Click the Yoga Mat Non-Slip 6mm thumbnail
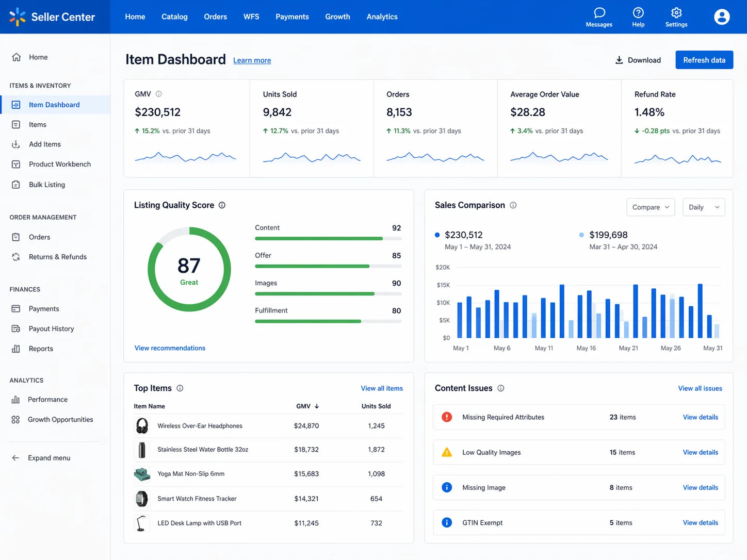Viewport: 747px width, 560px height. tap(142, 474)
